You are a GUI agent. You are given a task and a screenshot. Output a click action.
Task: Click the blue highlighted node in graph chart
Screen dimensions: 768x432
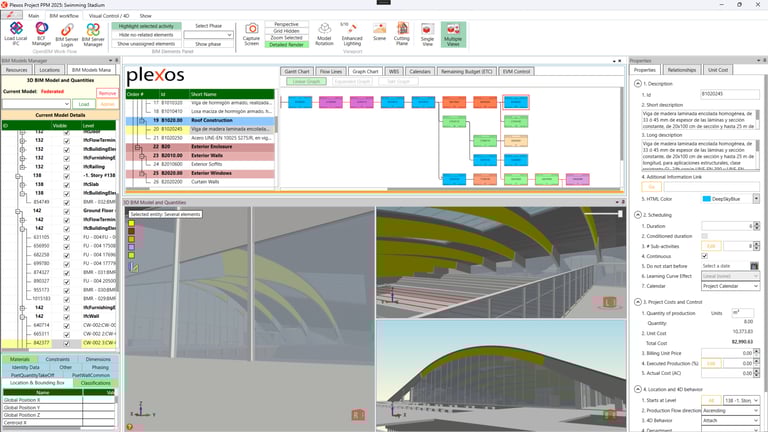point(516,102)
